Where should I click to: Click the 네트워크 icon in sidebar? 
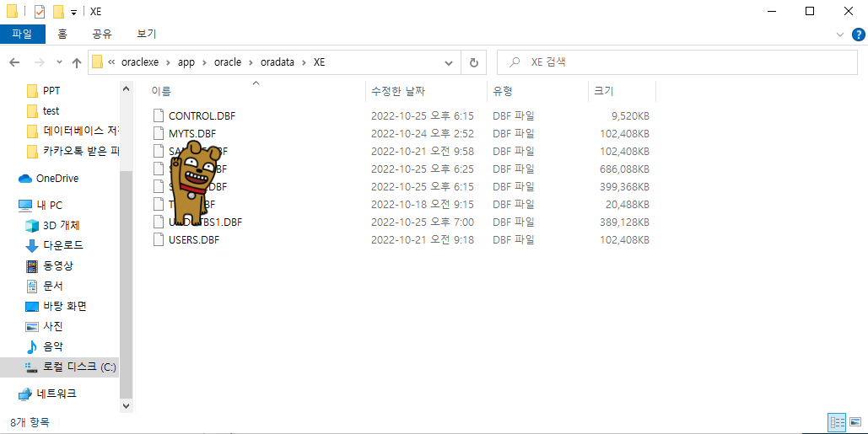[x=25, y=394]
